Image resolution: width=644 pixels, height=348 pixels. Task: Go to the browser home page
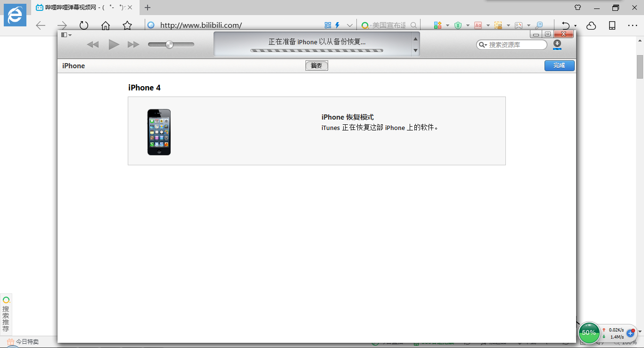pos(106,25)
